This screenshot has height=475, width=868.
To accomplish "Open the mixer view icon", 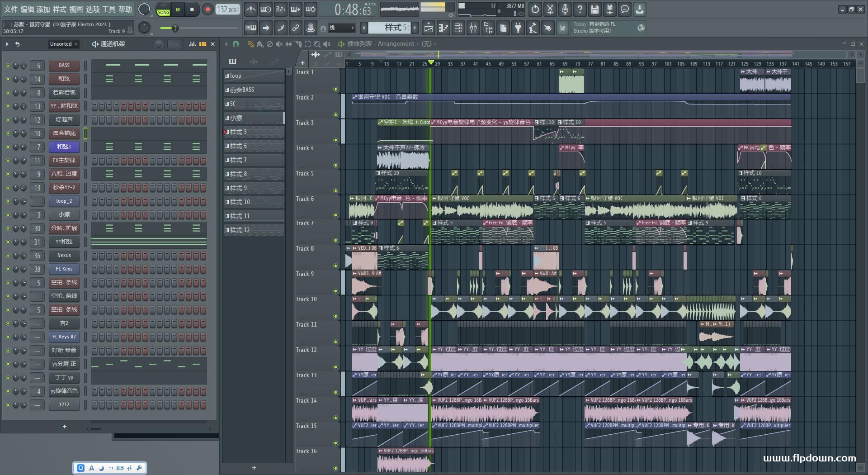I will pos(473,28).
